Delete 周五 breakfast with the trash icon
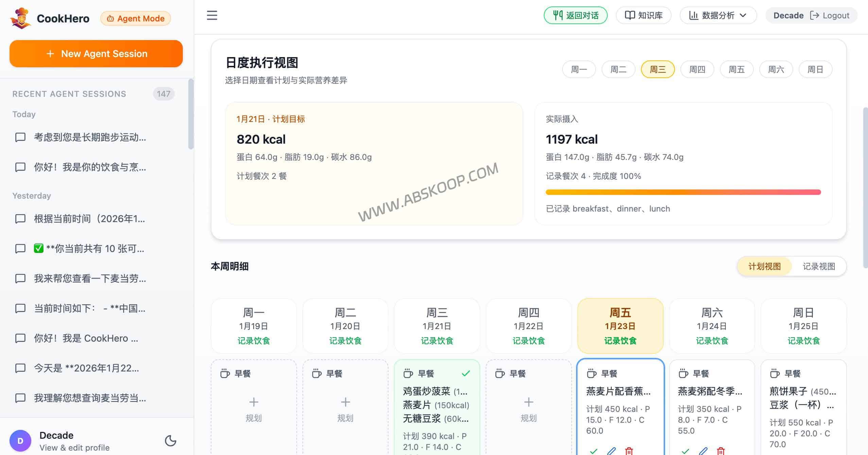This screenshot has height=455, width=868. coord(628,451)
